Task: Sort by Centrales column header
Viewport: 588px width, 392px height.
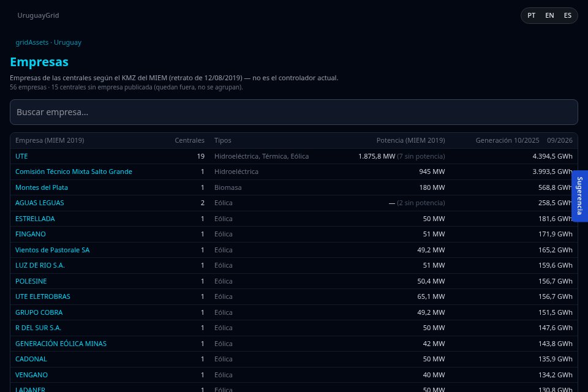Action: 189,140
